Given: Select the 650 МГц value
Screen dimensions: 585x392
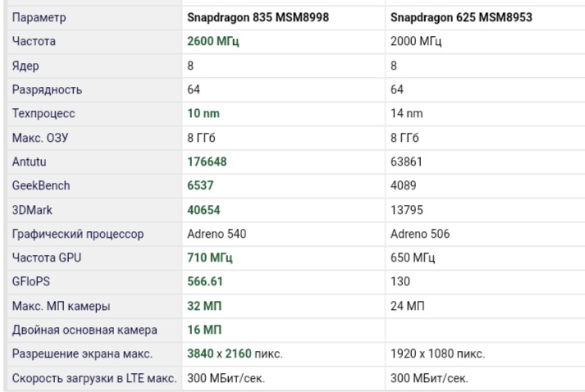Looking at the screenshot, I should tap(413, 258).
